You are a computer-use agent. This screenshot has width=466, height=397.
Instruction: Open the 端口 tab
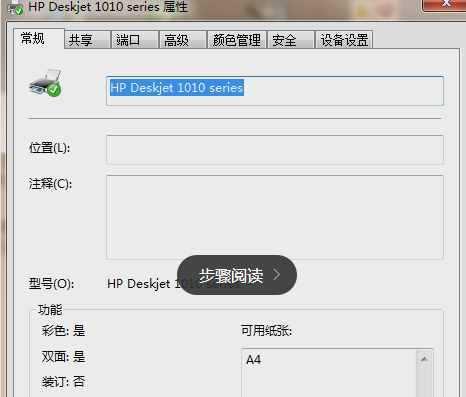click(x=135, y=40)
